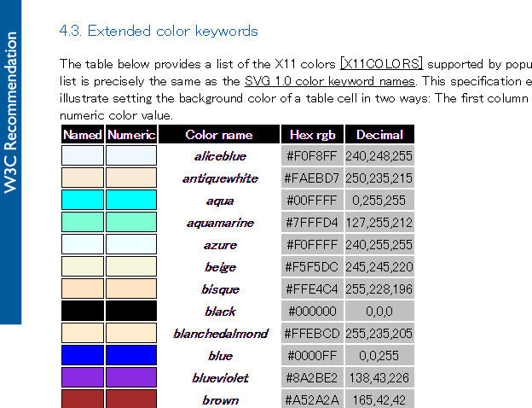Click the Named swatch for aqua
The height and width of the screenshot is (408, 532).
tap(83, 200)
